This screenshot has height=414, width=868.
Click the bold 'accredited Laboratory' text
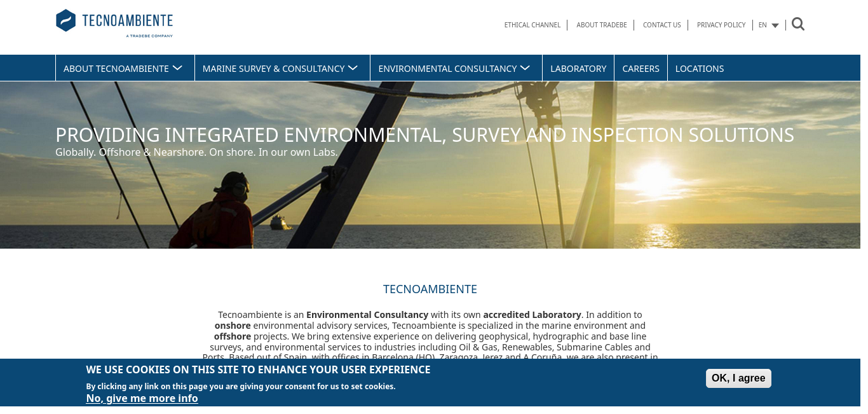coord(532,315)
